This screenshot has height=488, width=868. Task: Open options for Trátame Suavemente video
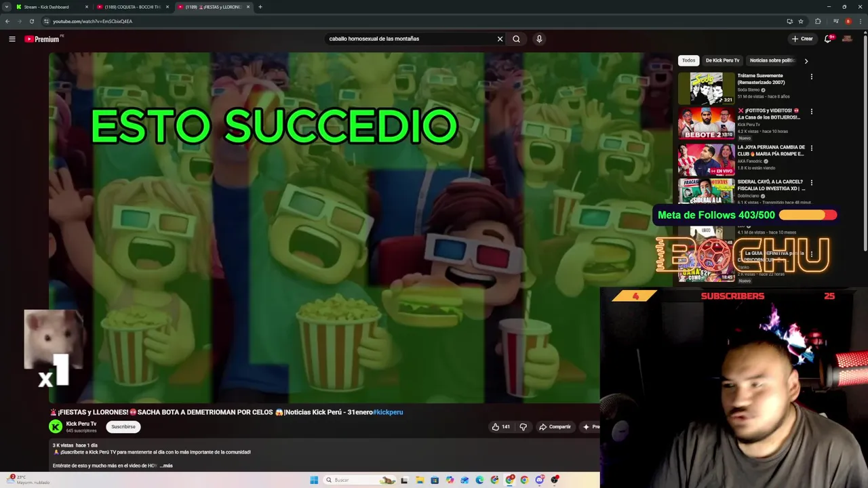811,77
